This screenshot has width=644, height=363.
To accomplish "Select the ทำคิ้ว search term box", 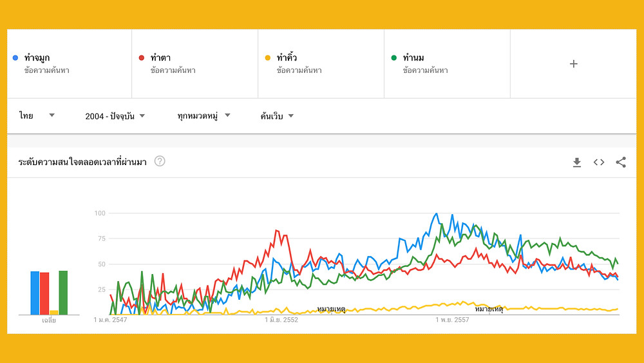I will 321,64.
